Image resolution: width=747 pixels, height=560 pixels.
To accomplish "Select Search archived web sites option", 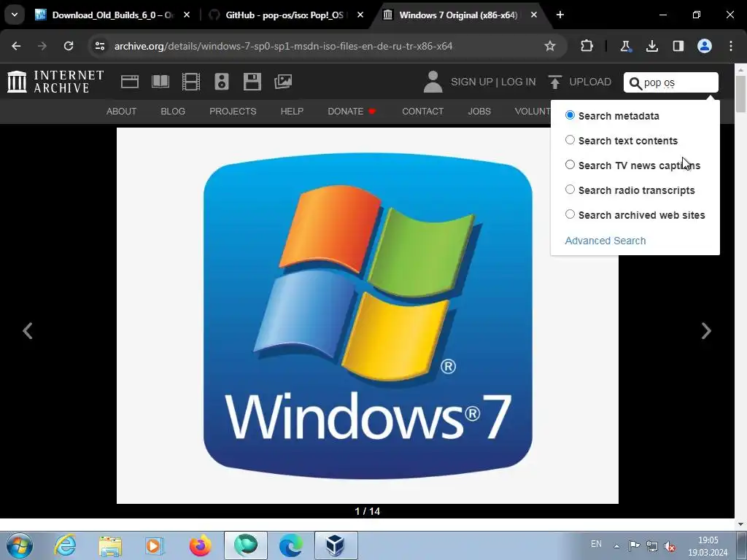I will [x=570, y=214].
